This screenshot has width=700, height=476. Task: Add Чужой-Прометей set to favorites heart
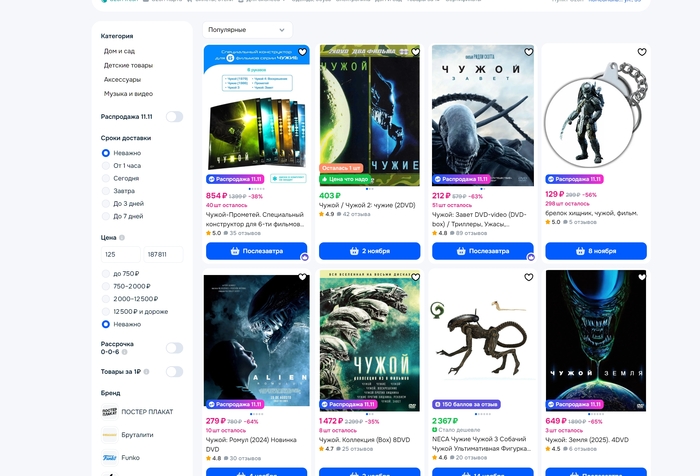pos(302,52)
